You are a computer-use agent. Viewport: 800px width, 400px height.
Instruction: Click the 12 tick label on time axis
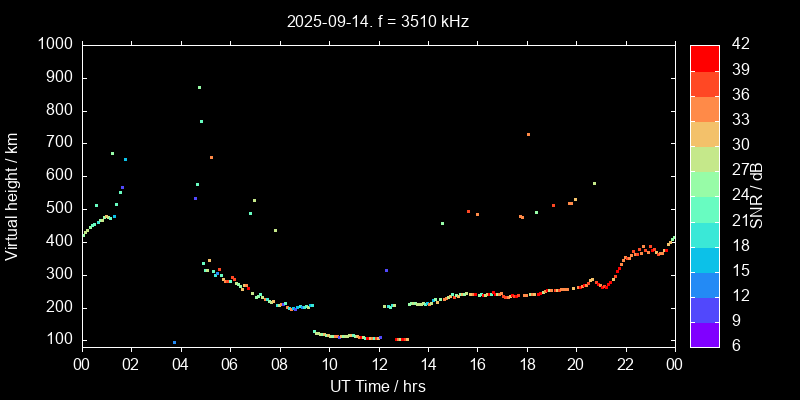(x=378, y=364)
